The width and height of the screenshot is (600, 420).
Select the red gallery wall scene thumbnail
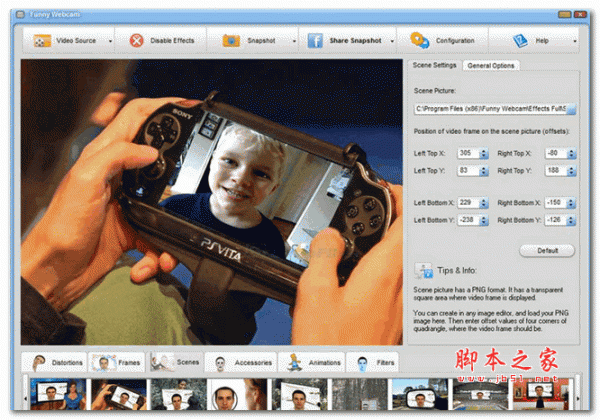pos(540,394)
